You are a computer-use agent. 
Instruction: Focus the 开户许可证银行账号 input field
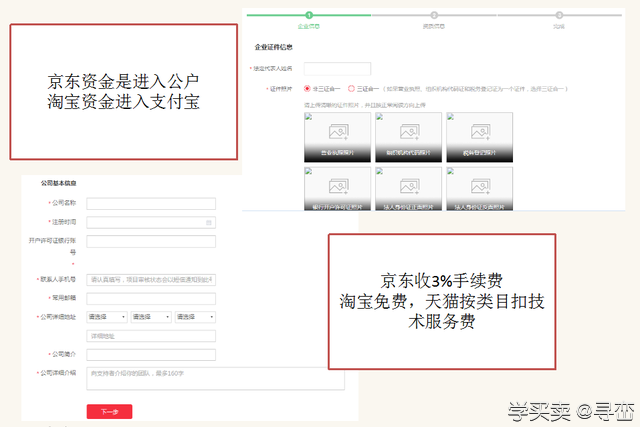click(x=151, y=241)
